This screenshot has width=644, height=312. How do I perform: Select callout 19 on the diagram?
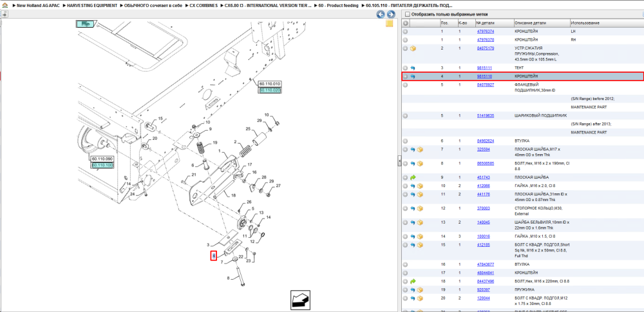coord(215,142)
